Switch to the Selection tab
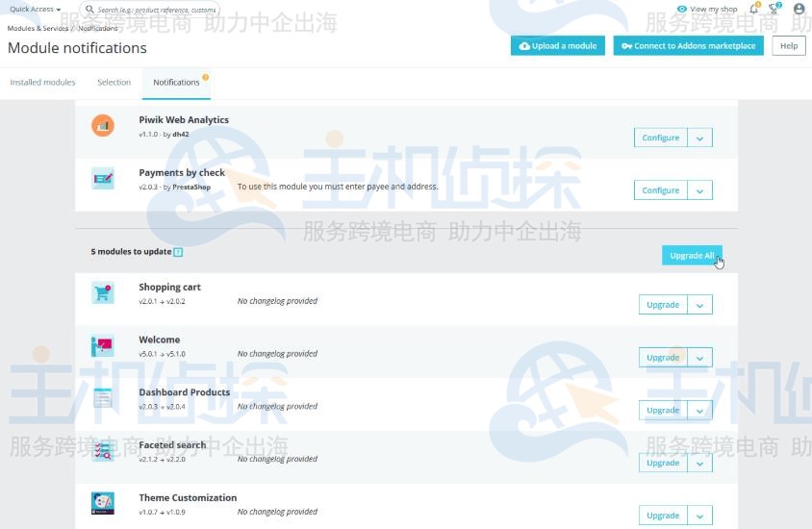 pos(114,83)
